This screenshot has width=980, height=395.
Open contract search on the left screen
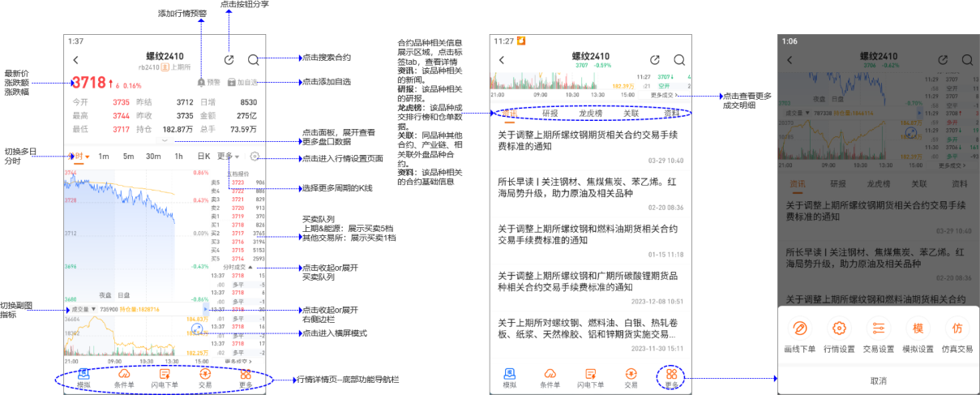pyautogui.click(x=254, y=59)
